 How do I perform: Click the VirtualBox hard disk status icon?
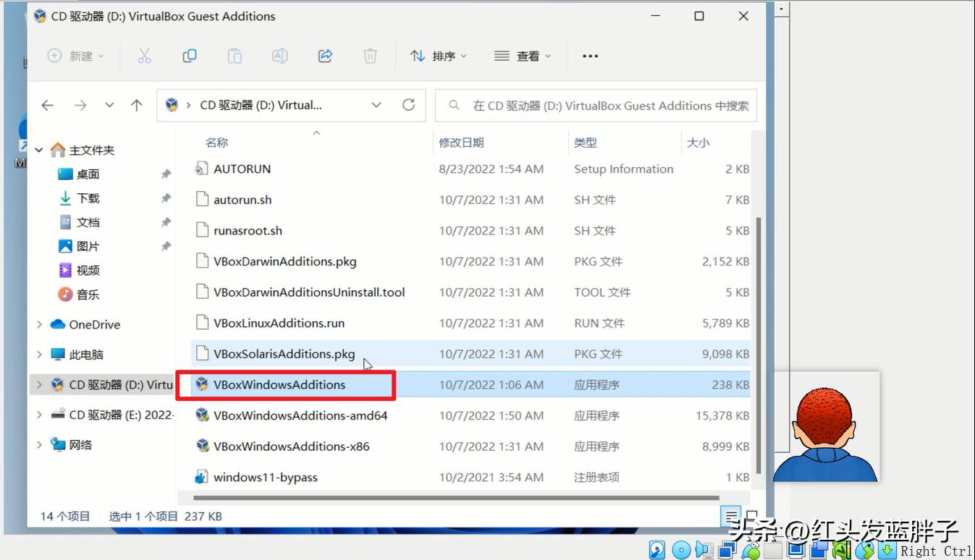[655, 551]
